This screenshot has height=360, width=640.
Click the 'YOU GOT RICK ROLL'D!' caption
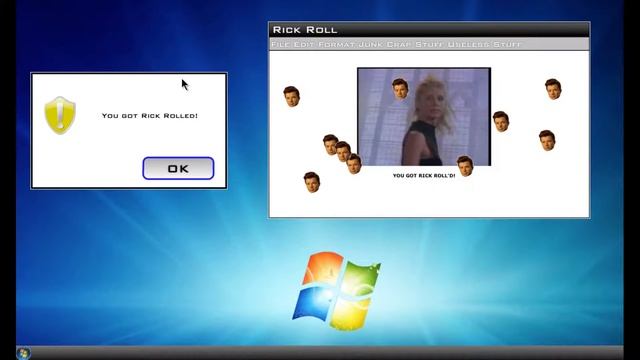pyautogui.click(x=424, y=176)
